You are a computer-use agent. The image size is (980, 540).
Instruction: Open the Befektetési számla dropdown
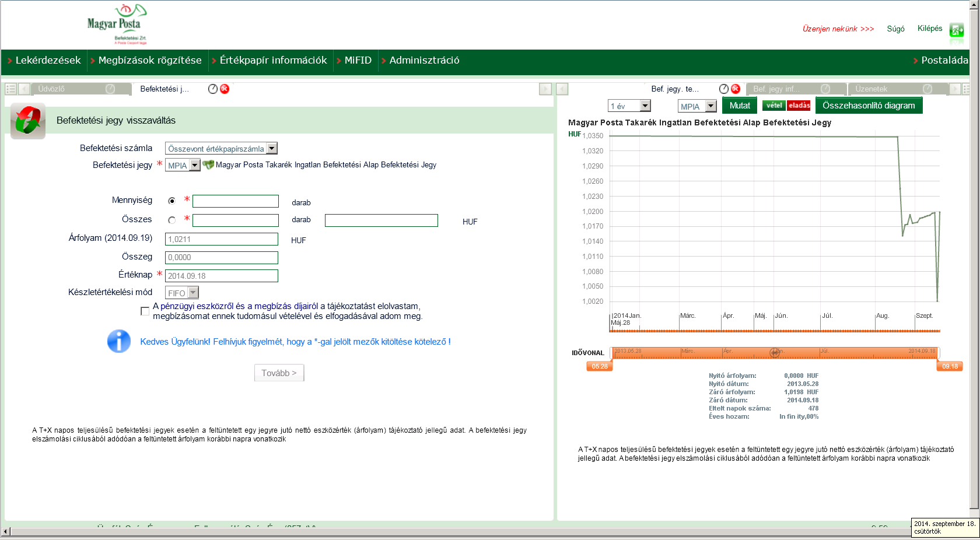coord(221,149)
